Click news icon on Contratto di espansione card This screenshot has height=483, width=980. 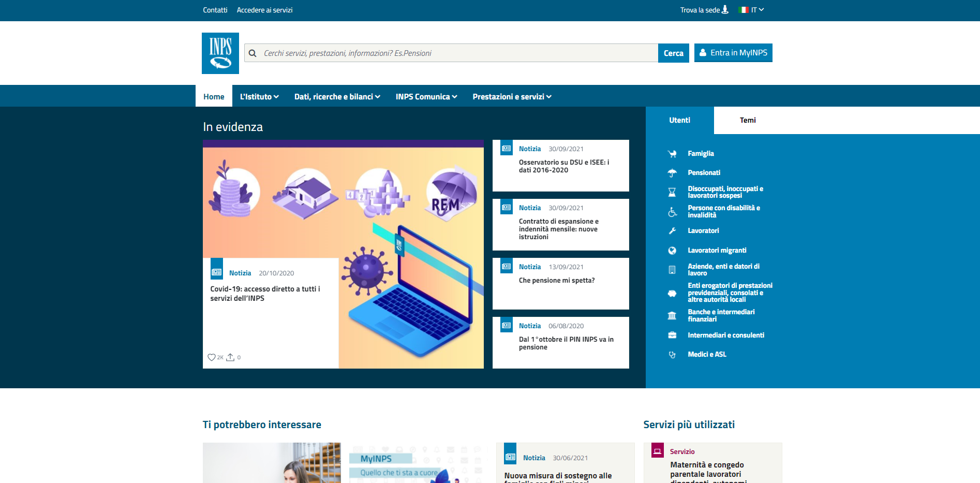[x=507, y=208]
